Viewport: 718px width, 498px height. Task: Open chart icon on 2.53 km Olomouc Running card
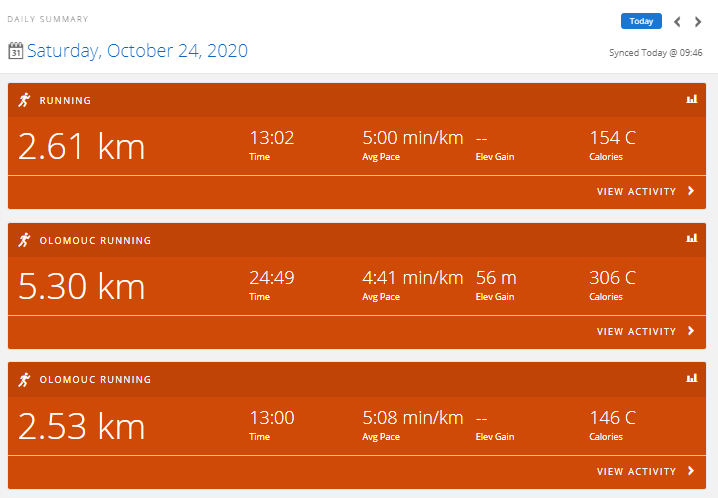tap(691, 378)
